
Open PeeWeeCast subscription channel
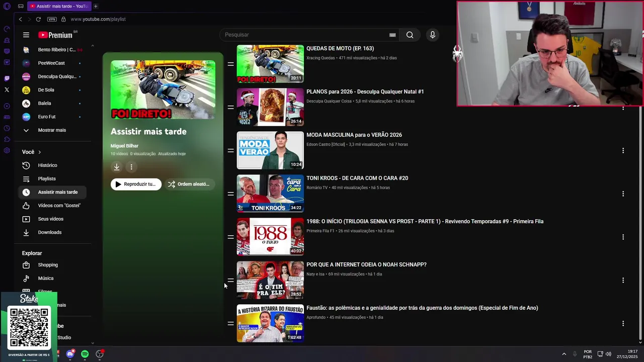[52, 63]
